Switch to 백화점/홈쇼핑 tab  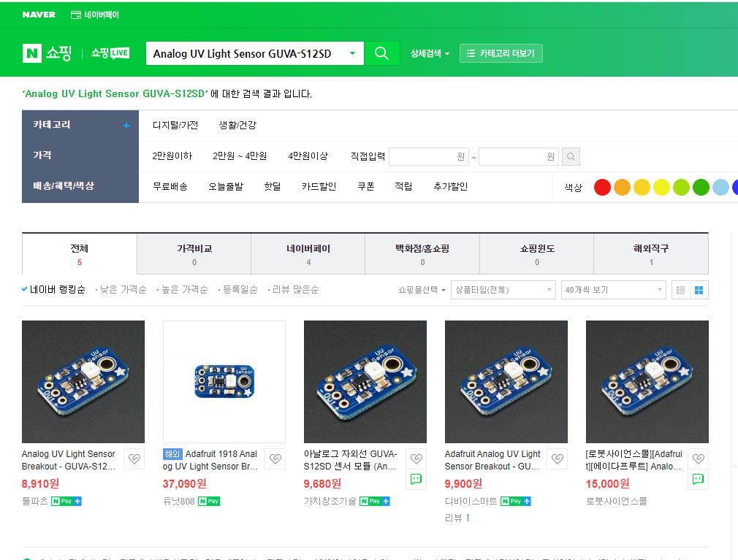click(422, 254)
